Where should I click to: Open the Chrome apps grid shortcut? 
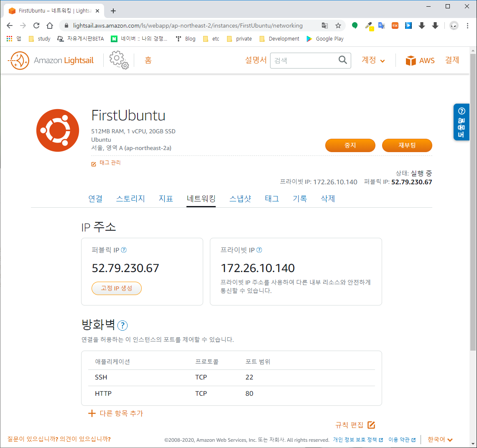coord(10,38)
